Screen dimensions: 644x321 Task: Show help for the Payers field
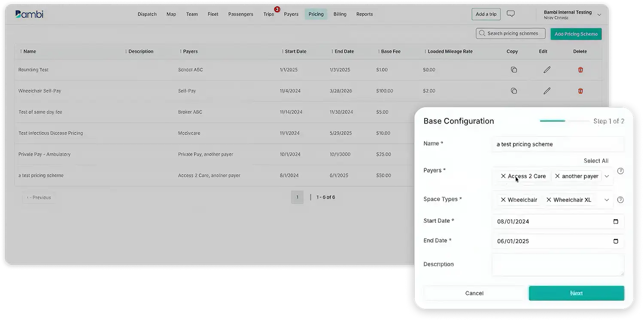(620, 171)
